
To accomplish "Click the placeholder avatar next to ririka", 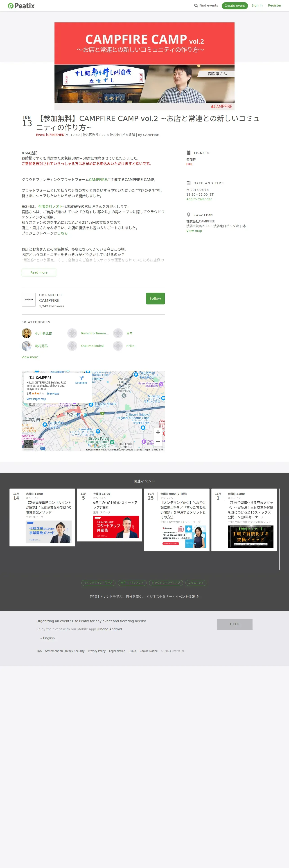I will (118, 346).
